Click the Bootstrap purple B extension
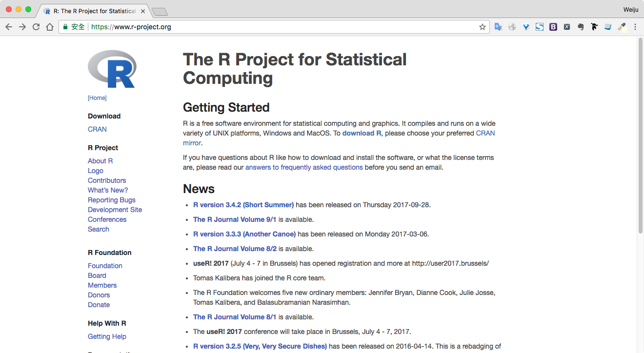This screenshot has width=644, height=353. click(x=553, y=27)
